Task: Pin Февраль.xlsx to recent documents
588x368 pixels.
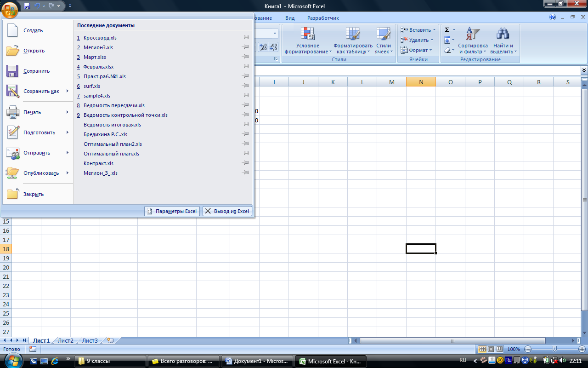Action: pyautogui.click(x=246, y=67)
